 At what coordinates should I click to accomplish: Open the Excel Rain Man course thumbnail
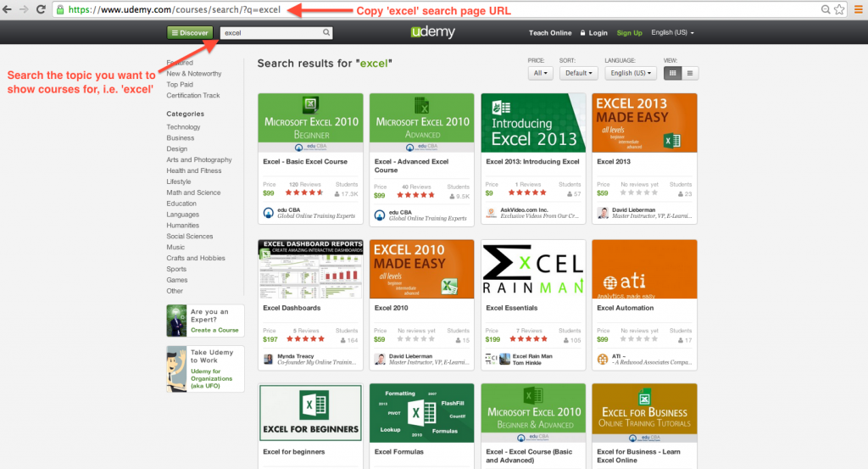(x=533, y=269)
